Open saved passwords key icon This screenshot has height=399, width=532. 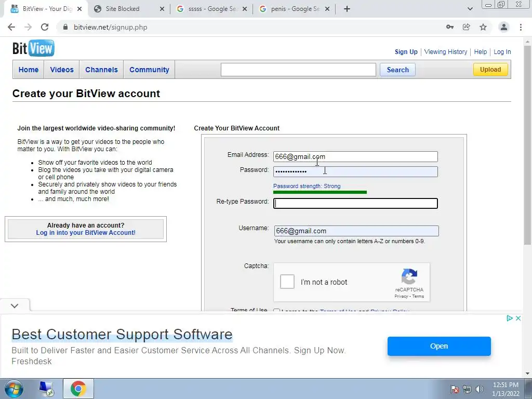450,27
